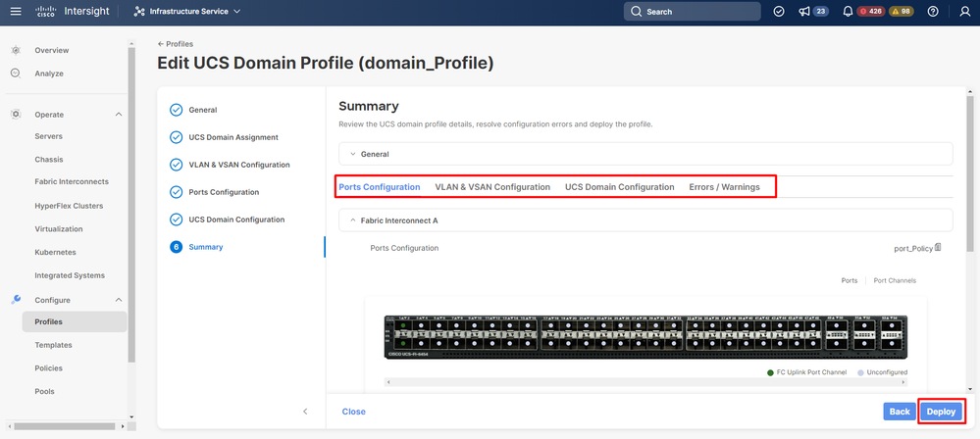
Task: Click the Deploy button
Action: pyautogui.click(x=941, y=412)
